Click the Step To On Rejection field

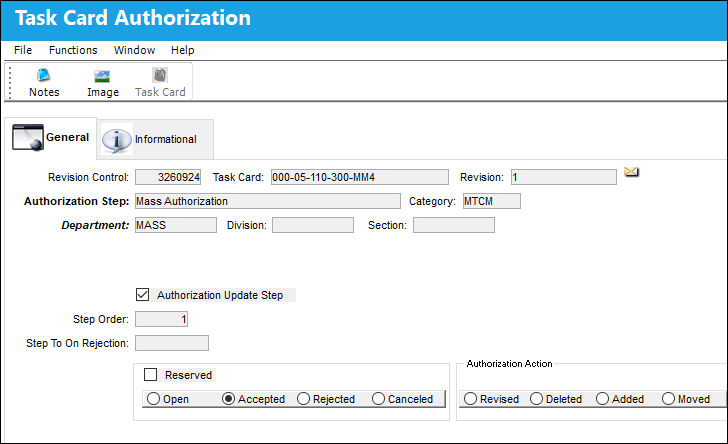point(172,343)
